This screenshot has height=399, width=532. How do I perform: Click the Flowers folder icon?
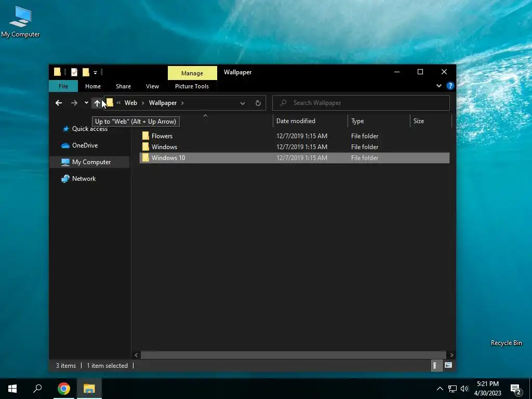point(145,136)
